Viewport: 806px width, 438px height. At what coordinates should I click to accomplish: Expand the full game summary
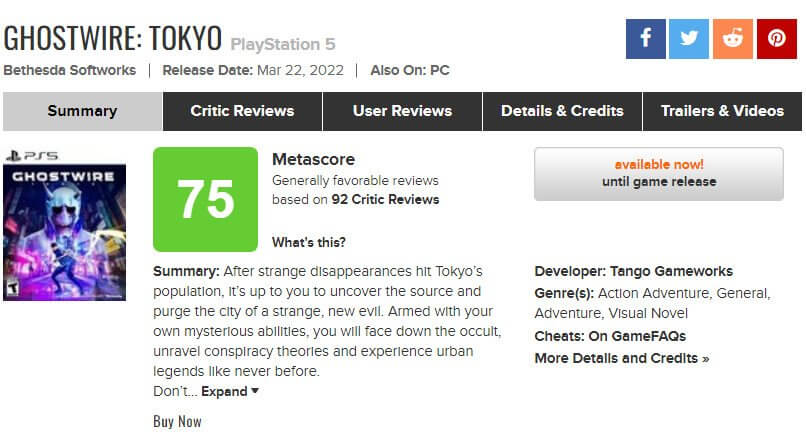pyautogui.click(x=230, y=391)
